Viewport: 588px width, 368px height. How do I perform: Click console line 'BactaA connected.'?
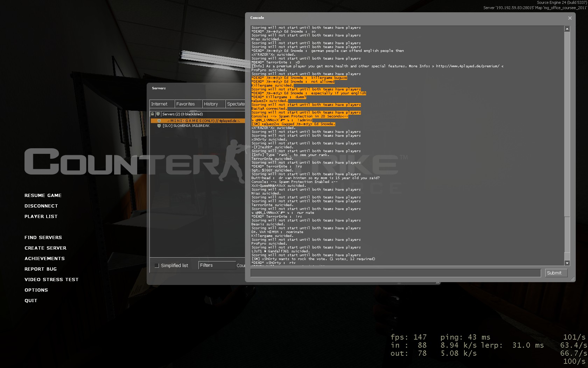coord(268,109)
